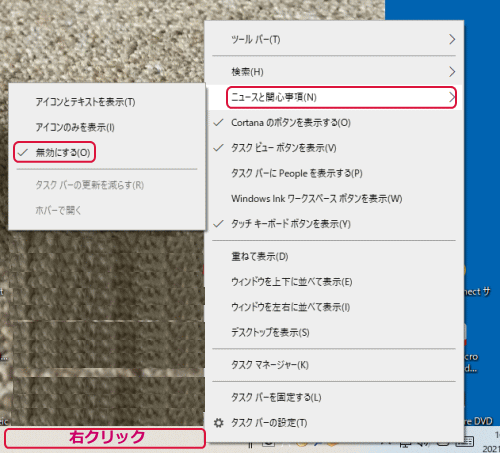The height and width of the screenshot is (453, 500).
Task: Enable Windows Ink ワークスペース ボタンを表示(W)
Action: click(334, 199)
